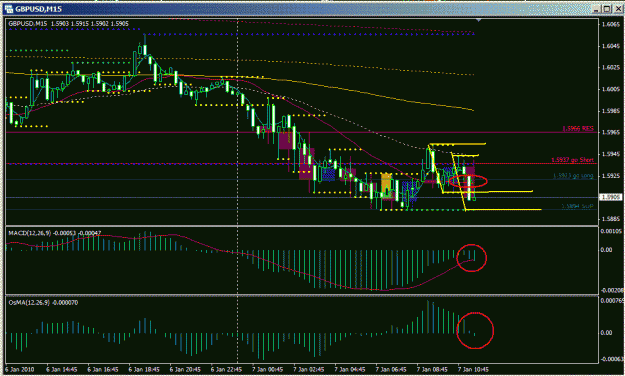
Task: Click the 1.6045 price scale value
Action: (x=610, y=46)
